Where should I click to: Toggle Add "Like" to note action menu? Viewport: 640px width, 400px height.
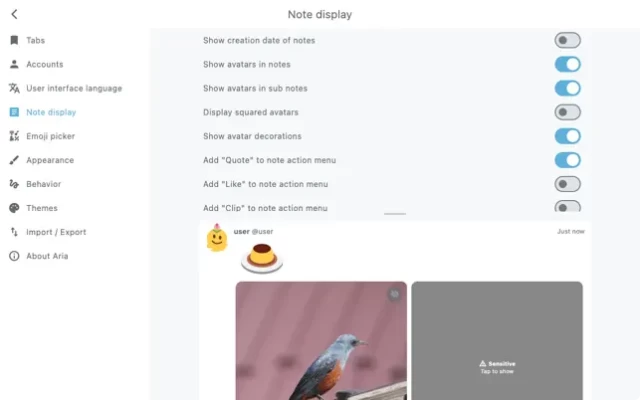tap(567, 184)
